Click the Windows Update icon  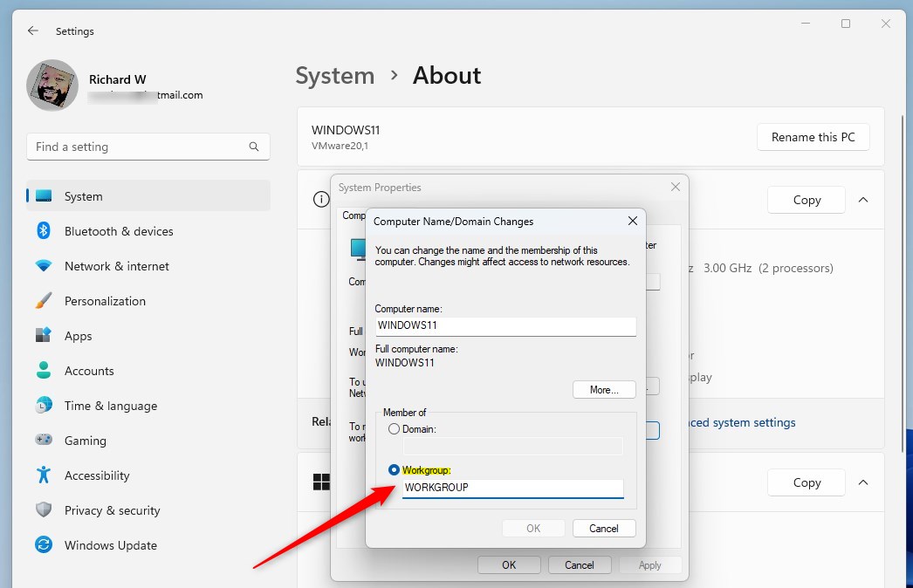42,545
